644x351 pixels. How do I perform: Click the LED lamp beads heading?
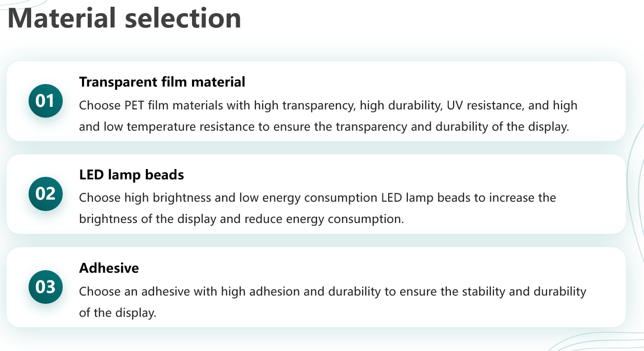point(131,175)
